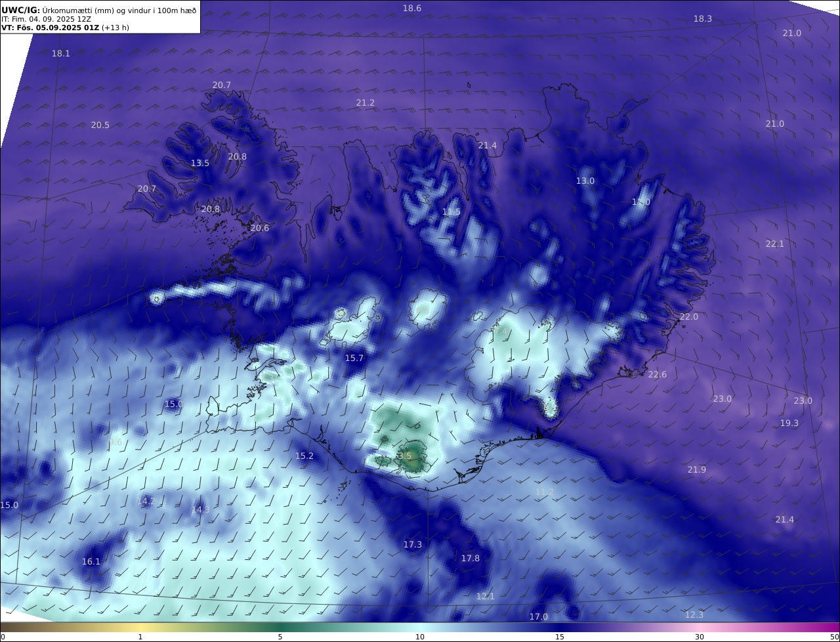Click the wind value 18.1 on the map
The width and height of the screenshot is (840, 642).
[x=61, y=54]
